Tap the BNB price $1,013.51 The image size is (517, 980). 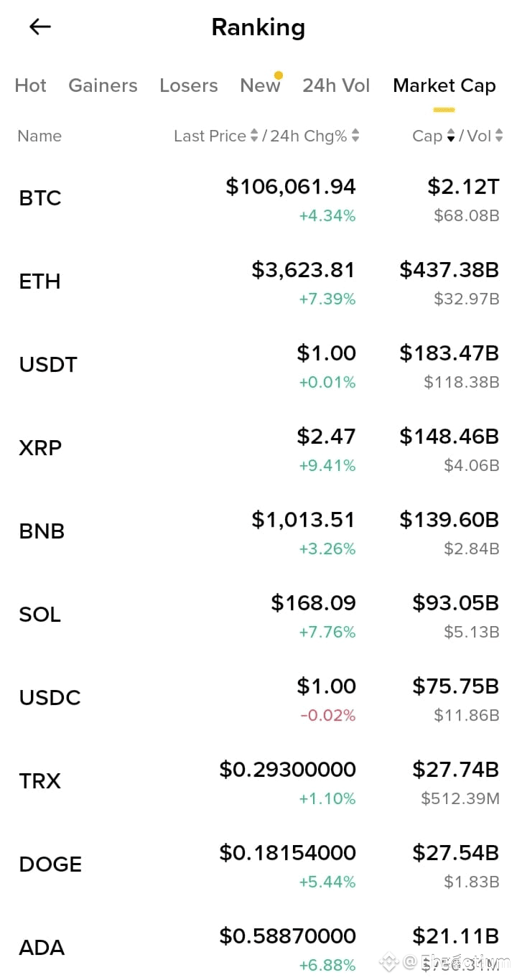click(x=303, y=520)
